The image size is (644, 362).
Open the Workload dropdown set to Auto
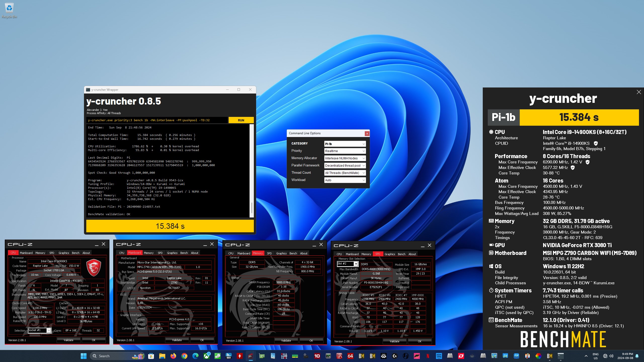pos(345,180)
